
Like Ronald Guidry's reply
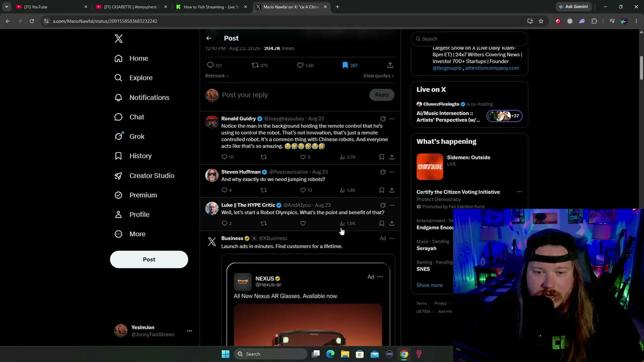(303, 157)
